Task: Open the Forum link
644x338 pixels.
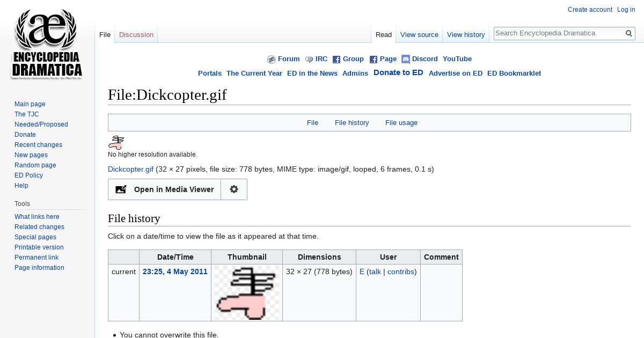Action: coord(289,59)
